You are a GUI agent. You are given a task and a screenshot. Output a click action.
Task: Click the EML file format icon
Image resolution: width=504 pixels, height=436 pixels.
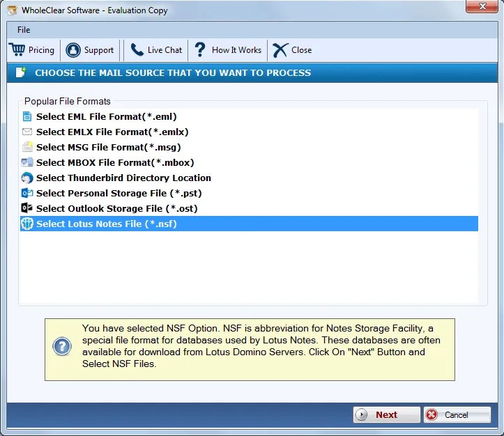[27, 116]
